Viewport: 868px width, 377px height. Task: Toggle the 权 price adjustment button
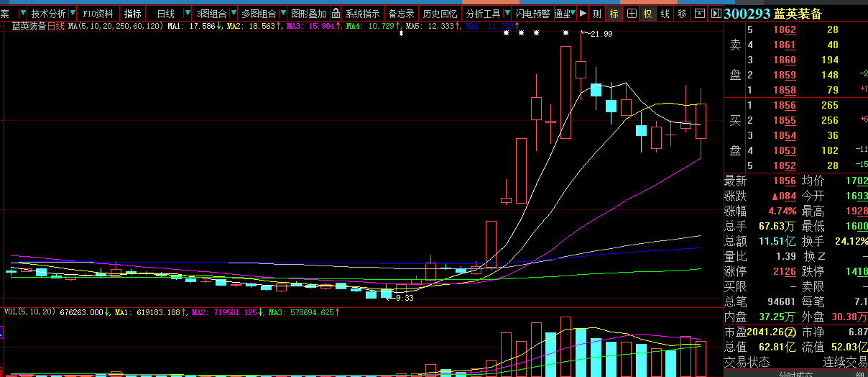648,14
